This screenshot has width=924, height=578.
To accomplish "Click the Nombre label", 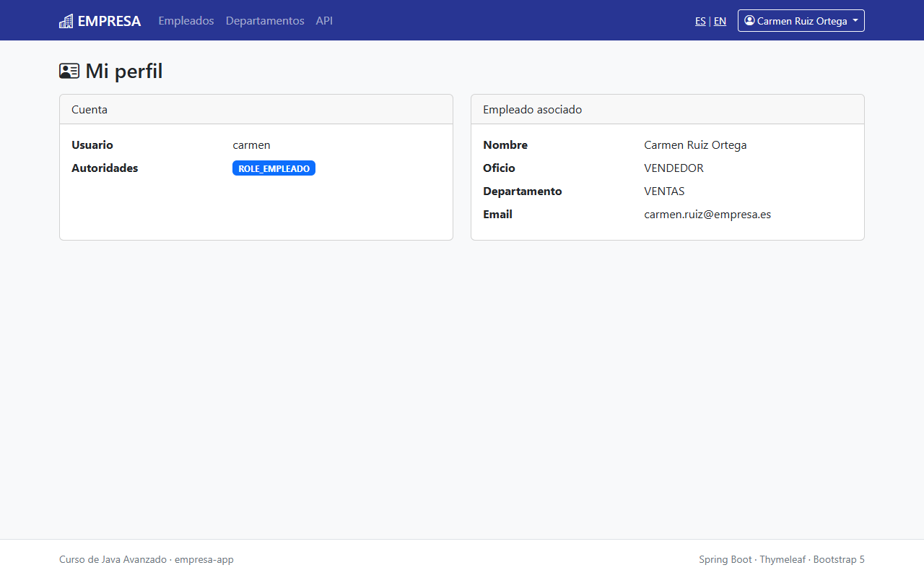I will (x=505, y=145).
